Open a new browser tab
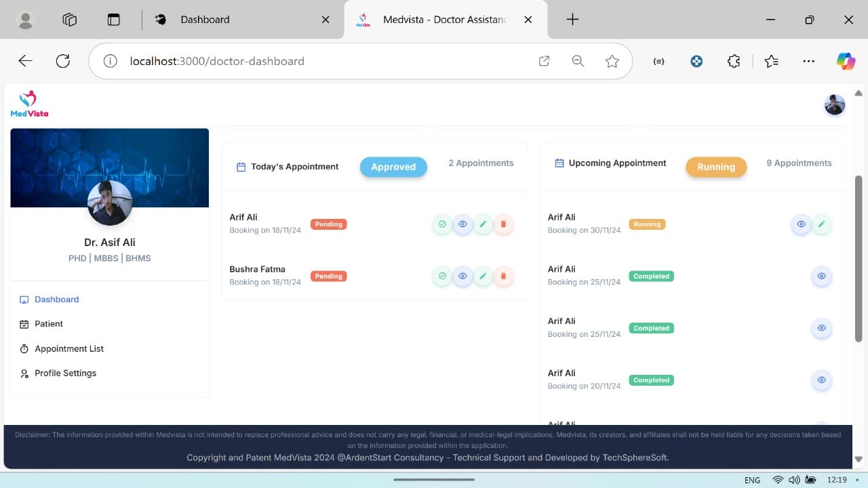 [572, 20]
